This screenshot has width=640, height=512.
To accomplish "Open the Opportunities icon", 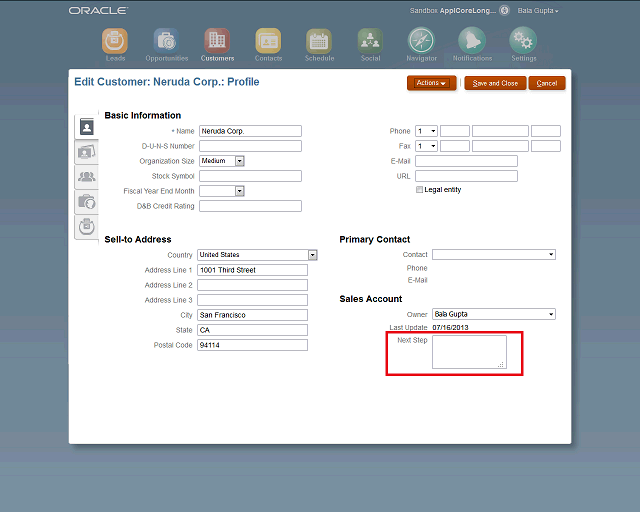I will 166,41.
